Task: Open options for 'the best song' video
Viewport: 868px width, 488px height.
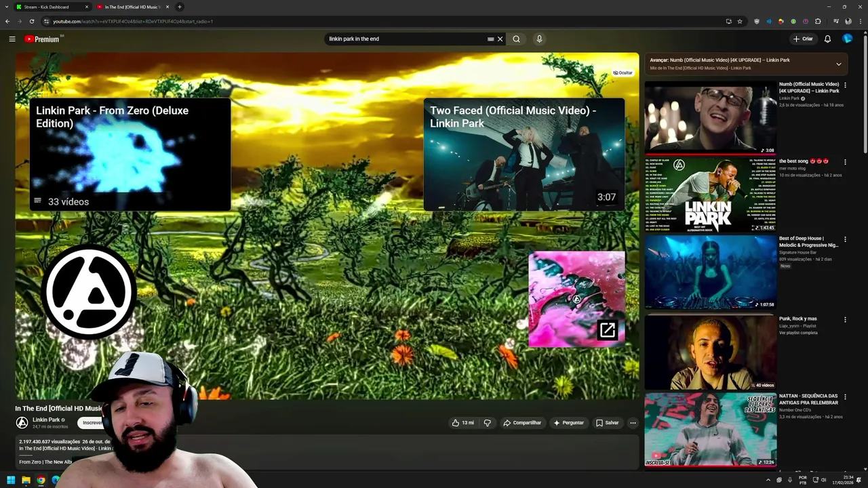Action: coord(845,162)
